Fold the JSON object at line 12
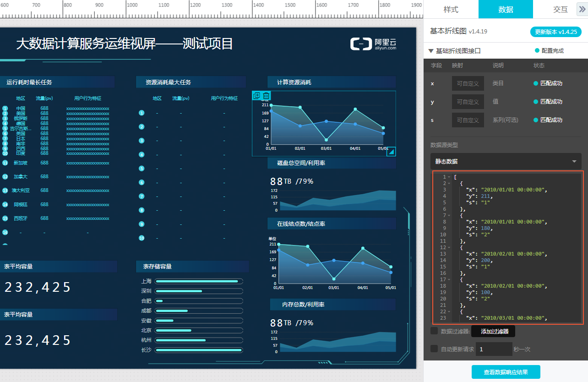588x382 pixels. click(449, 247)
